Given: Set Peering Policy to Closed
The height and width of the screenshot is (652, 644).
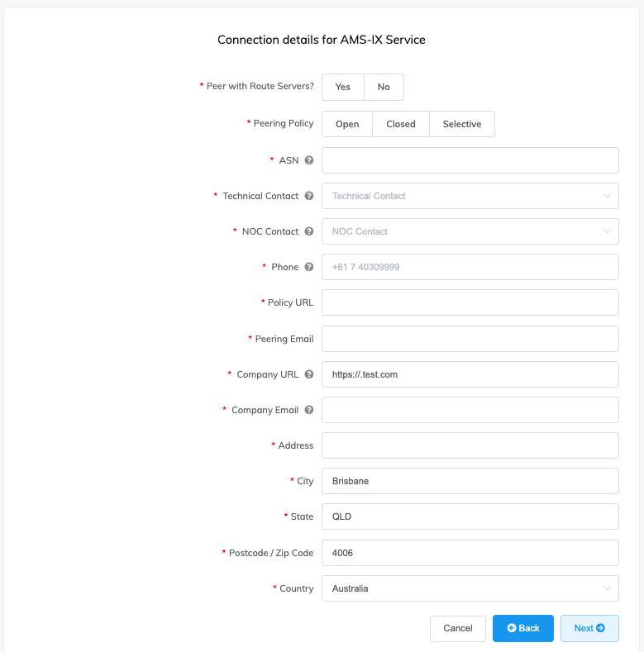Looking at the screenshot, I should coord(401,124).
